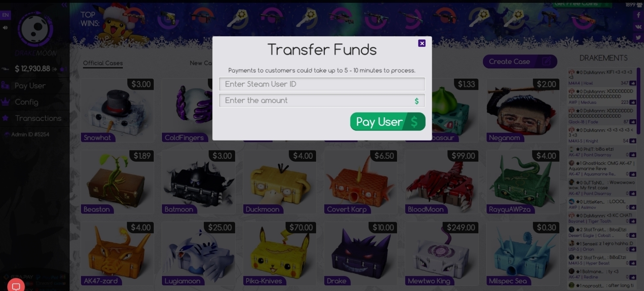Open the VK social icon

(x=638, y=27)
